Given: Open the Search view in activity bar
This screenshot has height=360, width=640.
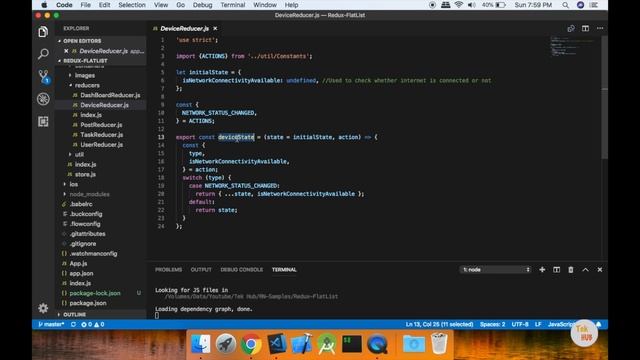Looking at the screenshot, I should (43, 53).
